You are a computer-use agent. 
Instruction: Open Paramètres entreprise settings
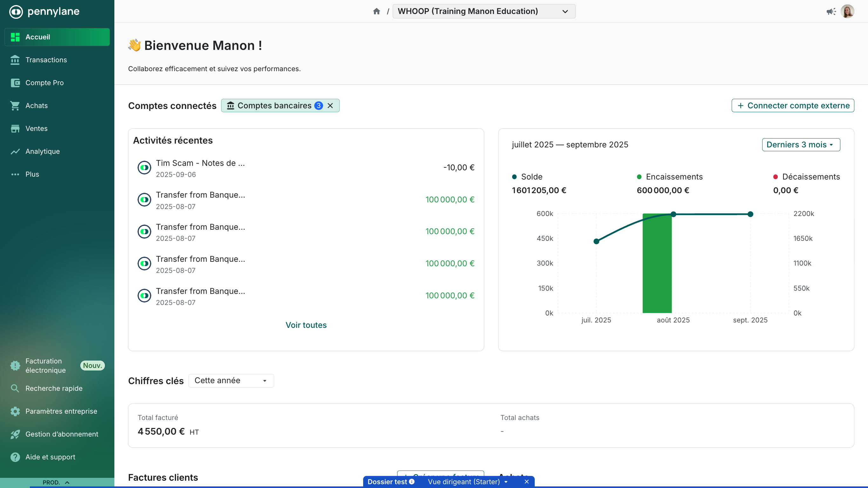(x=61, y=411)
